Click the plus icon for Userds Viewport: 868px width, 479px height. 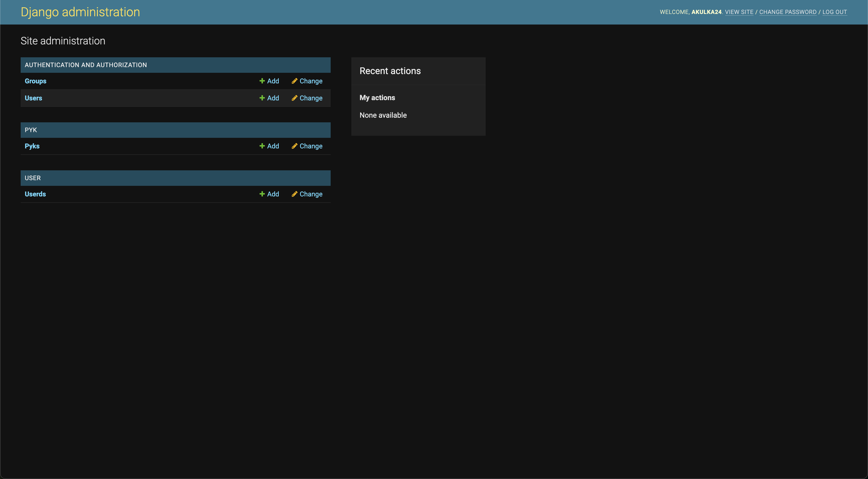tap(262, 194)
